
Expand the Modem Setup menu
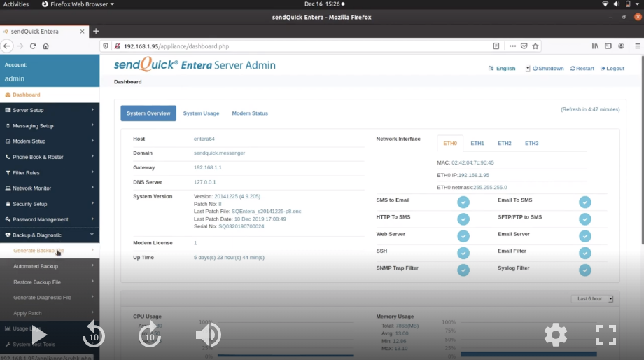click(x=49, y=141)
